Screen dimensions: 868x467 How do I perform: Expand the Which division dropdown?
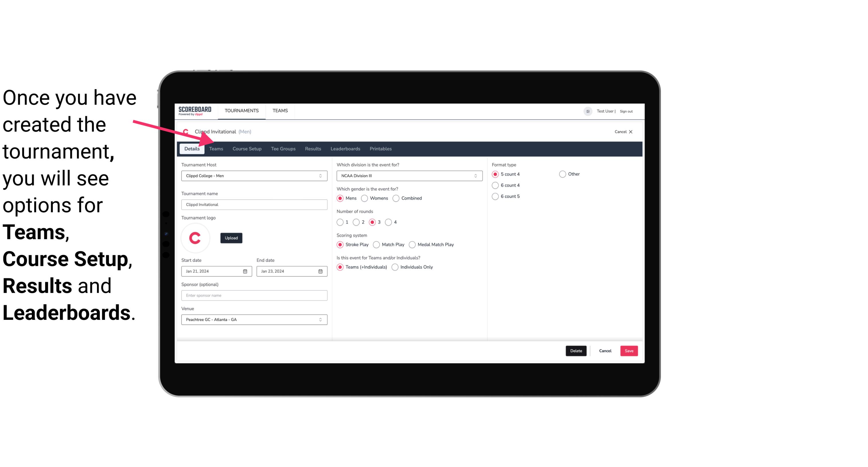[x=473, y=176]
